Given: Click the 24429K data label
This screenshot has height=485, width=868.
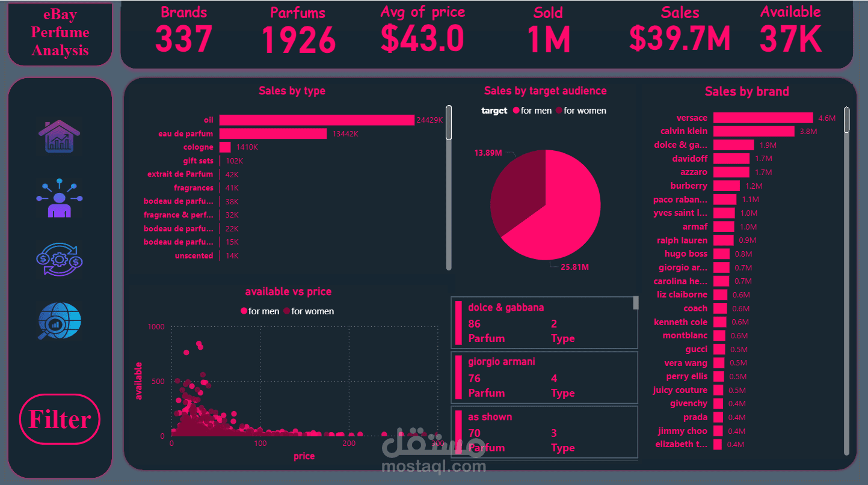Looking at the screenshot, I should click(x=429, y=120).
